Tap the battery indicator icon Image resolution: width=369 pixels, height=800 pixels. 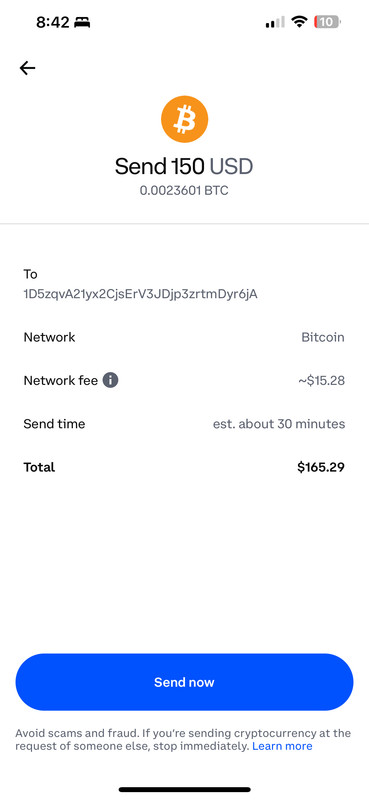tap(327, 22)
